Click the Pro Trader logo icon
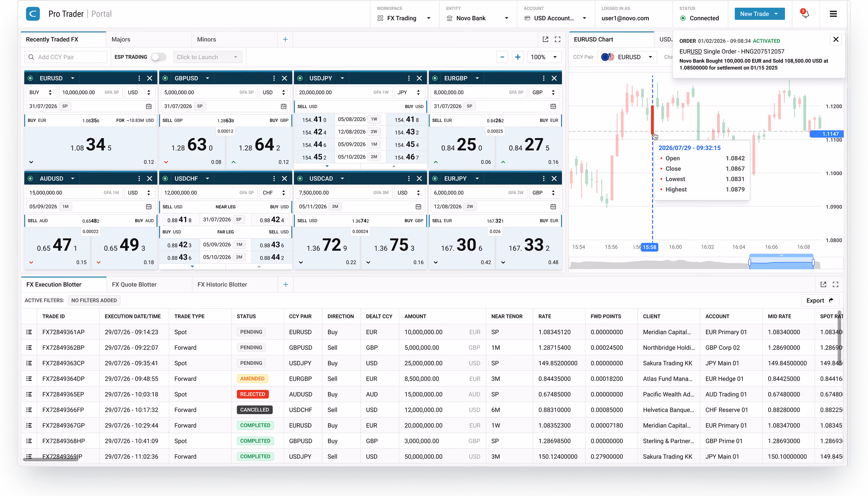 click(x=33, y=14)
